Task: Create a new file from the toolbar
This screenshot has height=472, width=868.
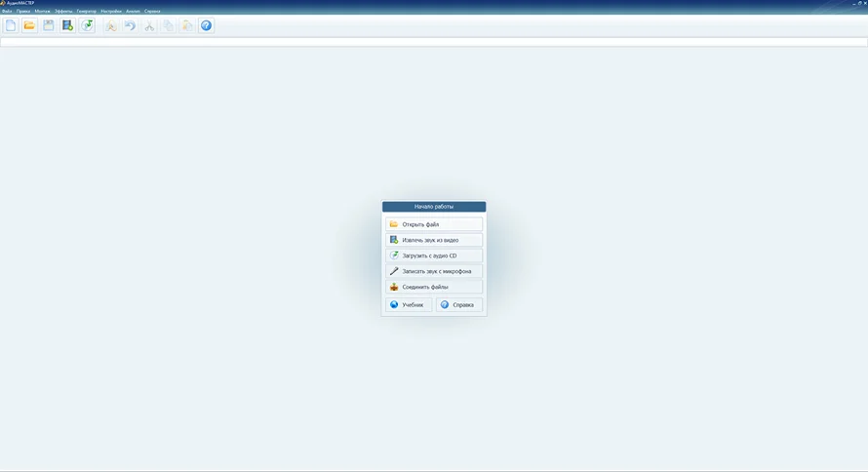Action: pos(11,25)
